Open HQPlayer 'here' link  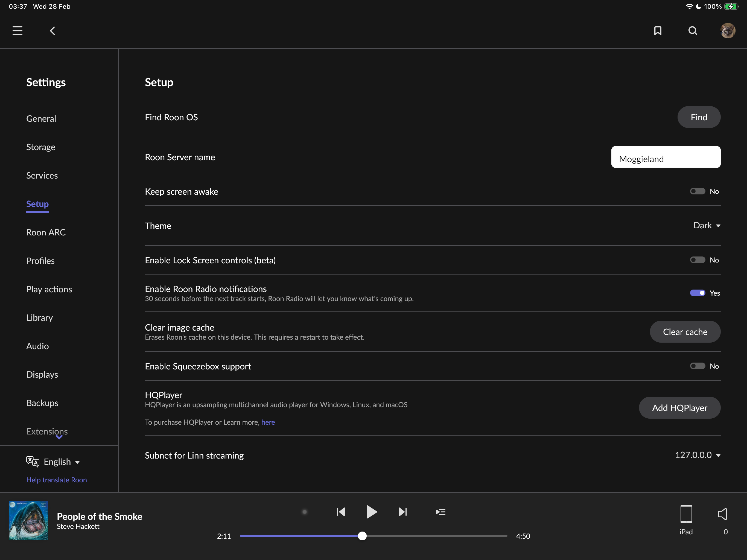point(268,422)
